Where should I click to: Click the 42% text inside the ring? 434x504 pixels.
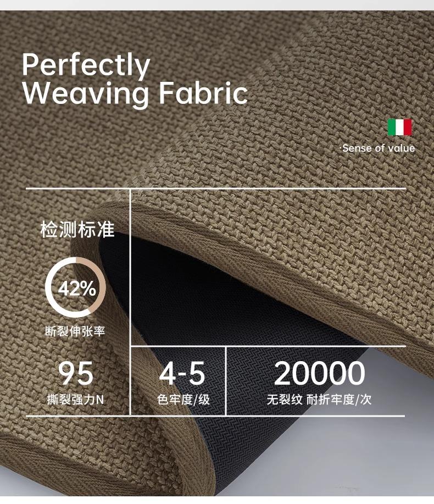(77, 289)
